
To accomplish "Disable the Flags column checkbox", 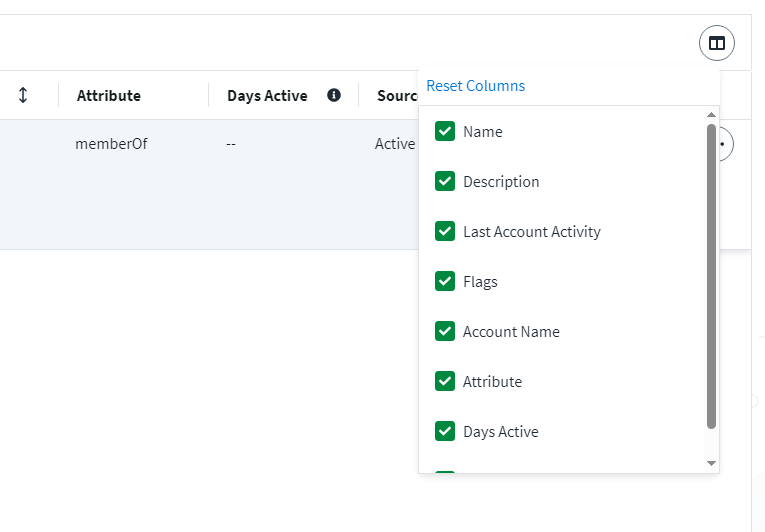I will [x=445, y=281].
